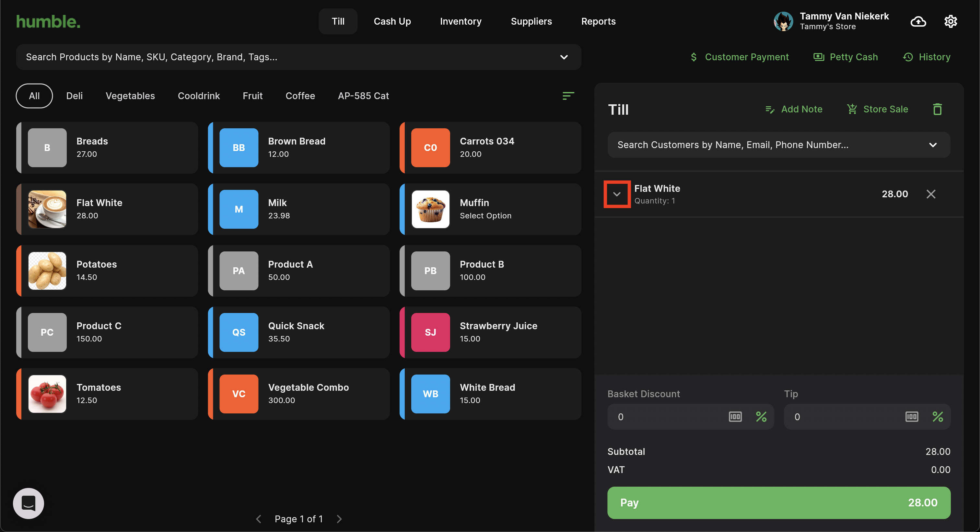Set Basket Discount to amount mode
Image resolution: width=980 pixels, height=532 pixels.
(735, 416)
